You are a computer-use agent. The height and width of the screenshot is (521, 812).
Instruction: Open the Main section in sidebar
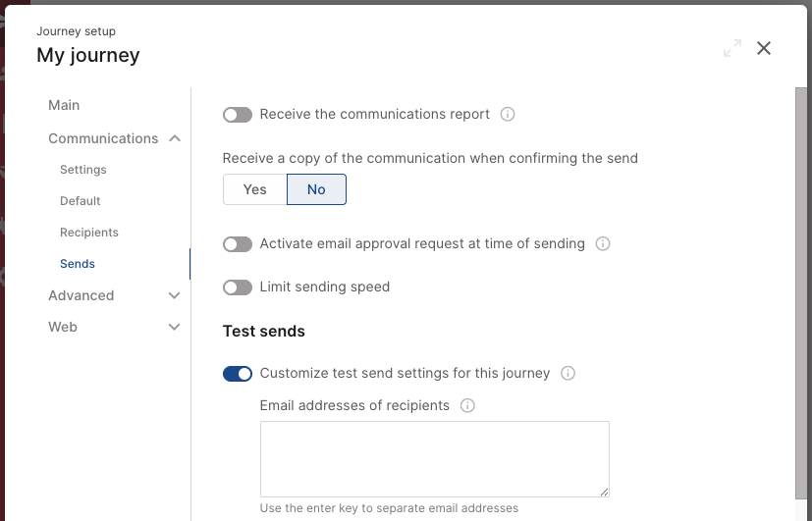point(64,105)
